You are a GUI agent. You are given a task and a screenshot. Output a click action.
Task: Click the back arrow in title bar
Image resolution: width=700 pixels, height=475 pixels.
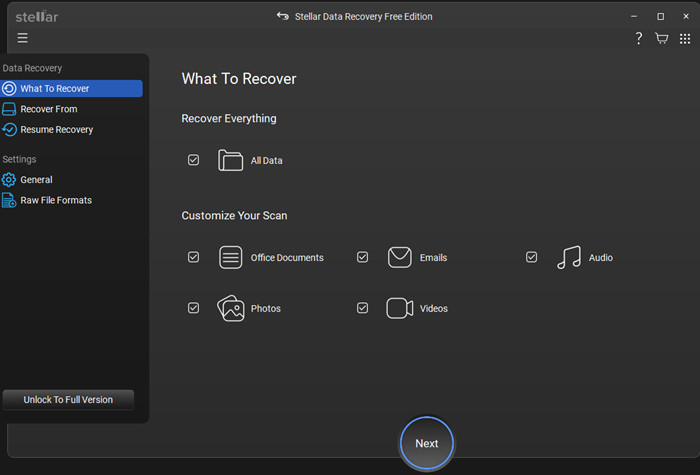(283, 17)
